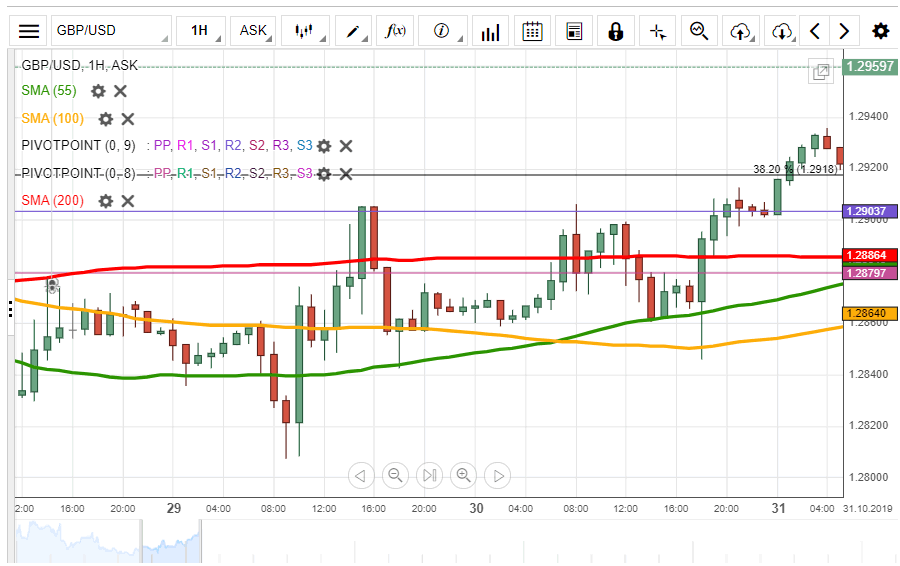
Task: Click the calendar icon in toolbar
Action: 533,31
